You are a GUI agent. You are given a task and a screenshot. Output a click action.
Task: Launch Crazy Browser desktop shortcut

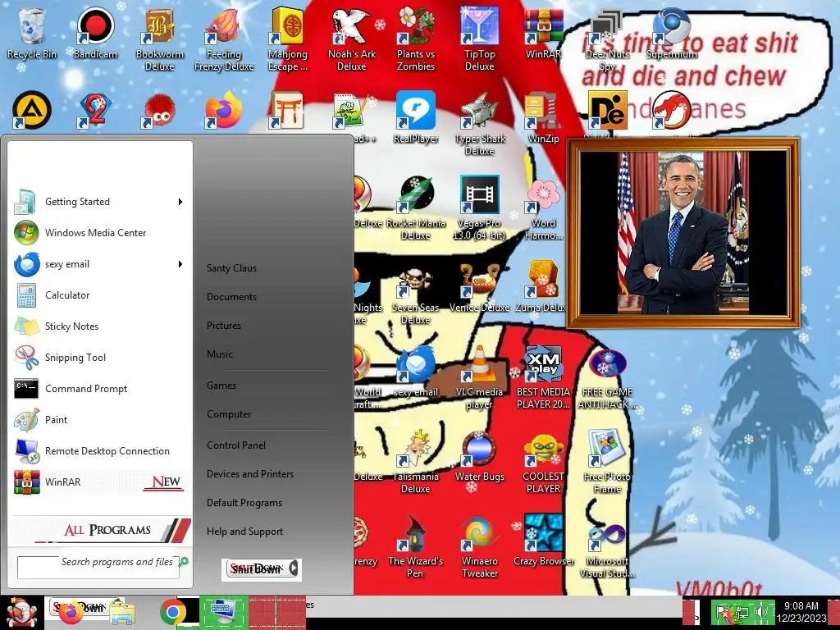click(x=543, y=541)
